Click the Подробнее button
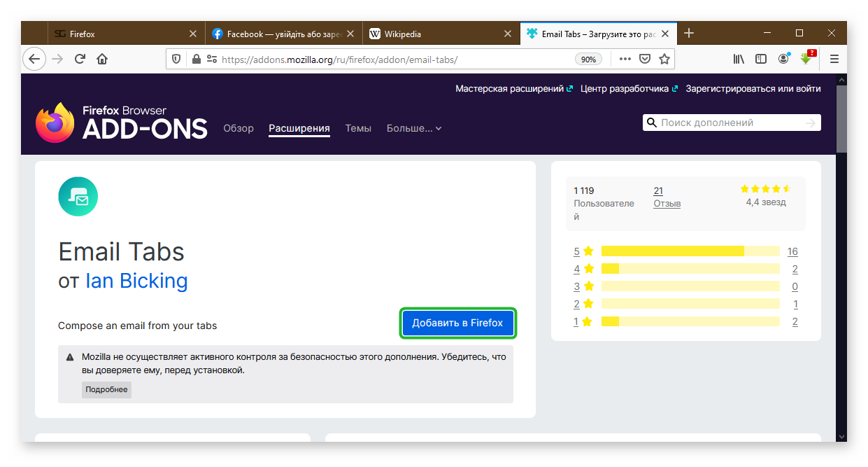Screen dimensions: 868x467 (106, 389)
